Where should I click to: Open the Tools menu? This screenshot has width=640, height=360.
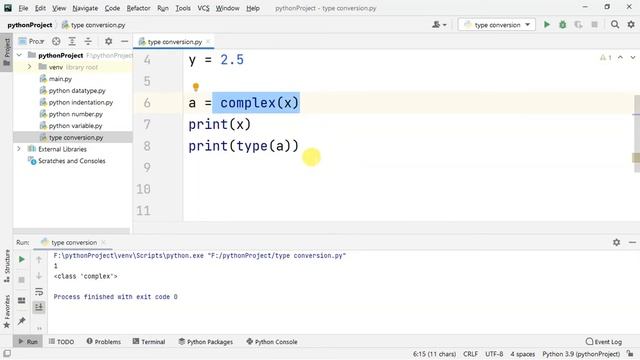(183, 8)
